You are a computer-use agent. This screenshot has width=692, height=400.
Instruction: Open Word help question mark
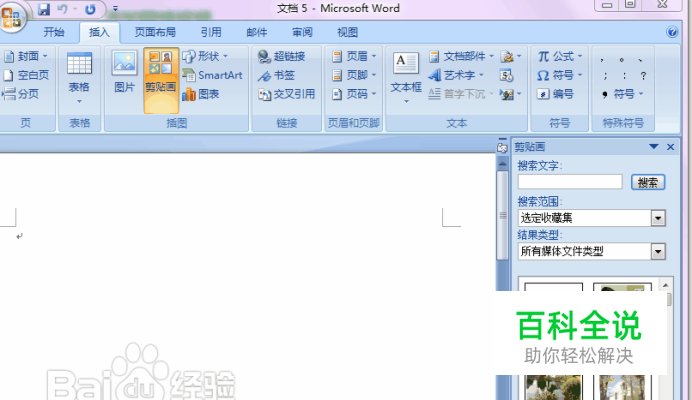pyautogui.click(x=672, y=32)
